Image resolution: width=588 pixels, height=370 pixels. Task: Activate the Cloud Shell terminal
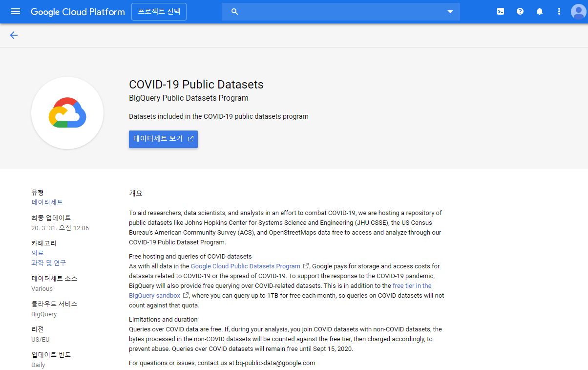click(x=500, y=11)
